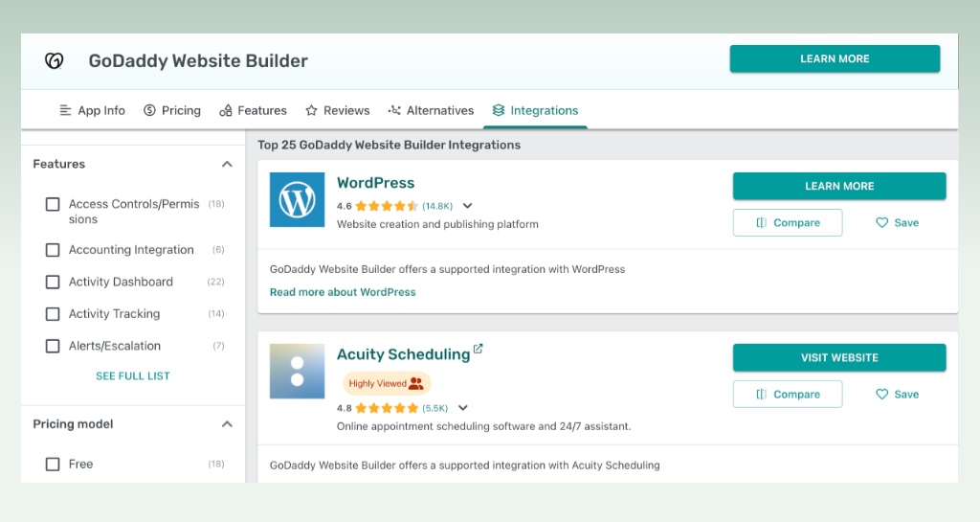Click the SEE FULL LIST link
This screenshot has height=522, width=980.
coord(132,376)
